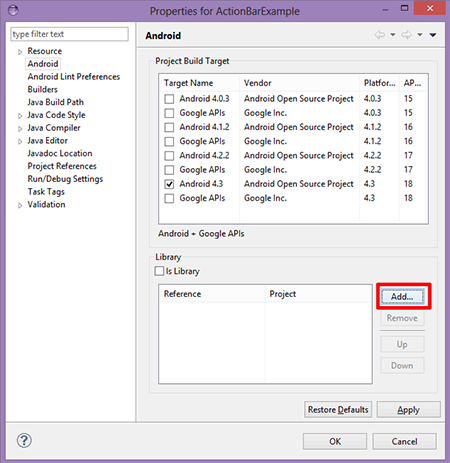This screenshot has width=450, height=463.
Task: Click the Eclipse icon in title bar
Action: tap(13, 10)
